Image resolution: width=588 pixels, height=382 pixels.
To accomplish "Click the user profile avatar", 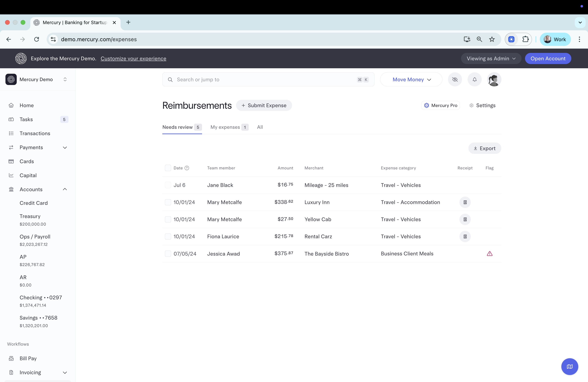I will click(494, 80).
